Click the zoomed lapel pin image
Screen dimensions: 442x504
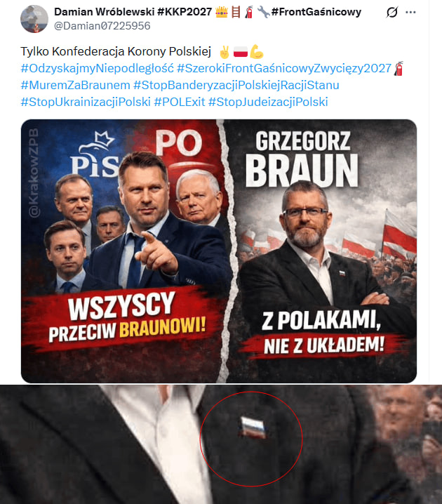click(221, 444)
